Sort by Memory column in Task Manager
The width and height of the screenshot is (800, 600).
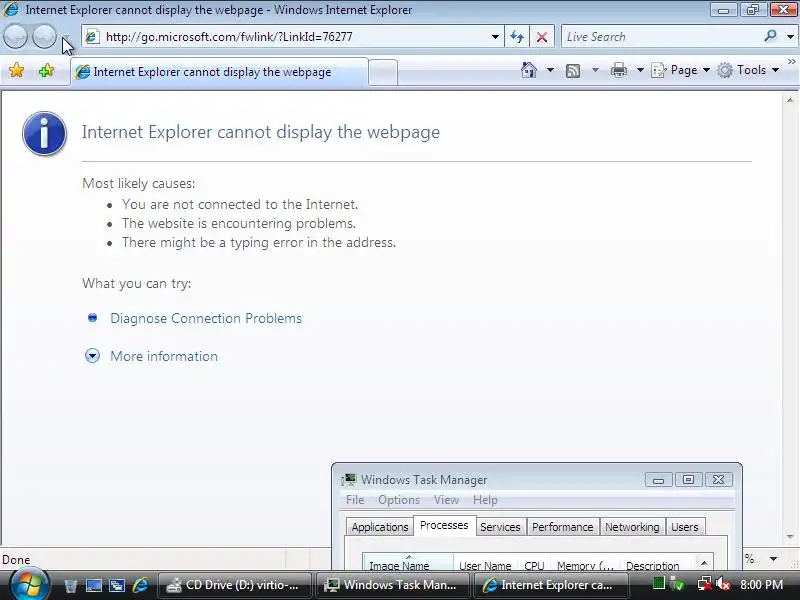pyautogui.click(x=586, y=564)
